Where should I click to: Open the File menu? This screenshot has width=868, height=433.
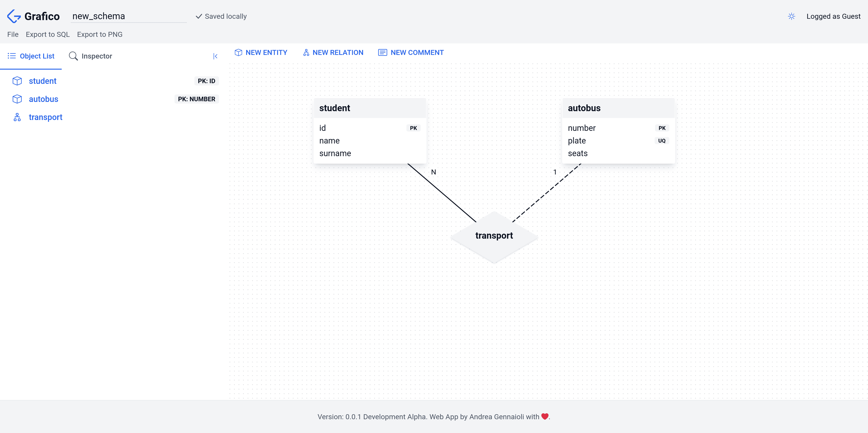coord(13,34)
